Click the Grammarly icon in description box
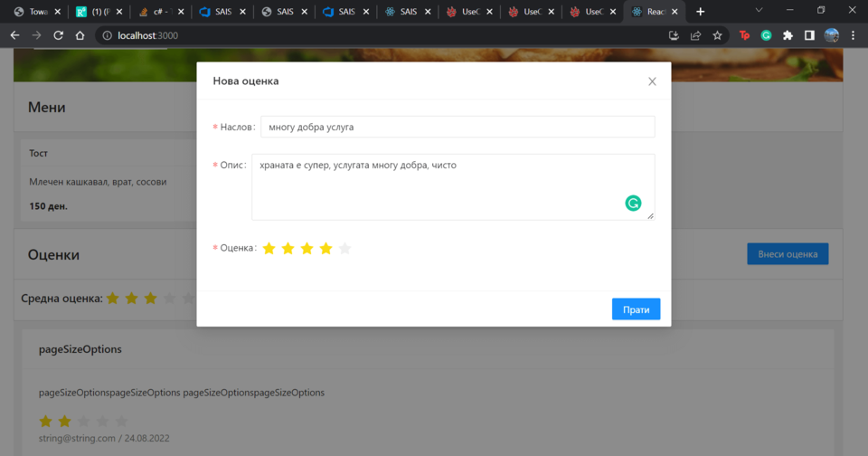The image size is (868, 456). point(633,204)
